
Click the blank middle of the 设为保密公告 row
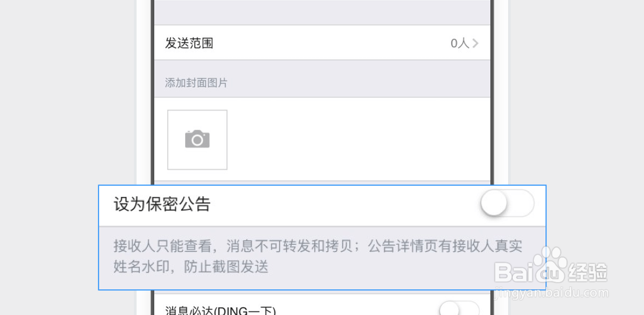coord(345,204)
